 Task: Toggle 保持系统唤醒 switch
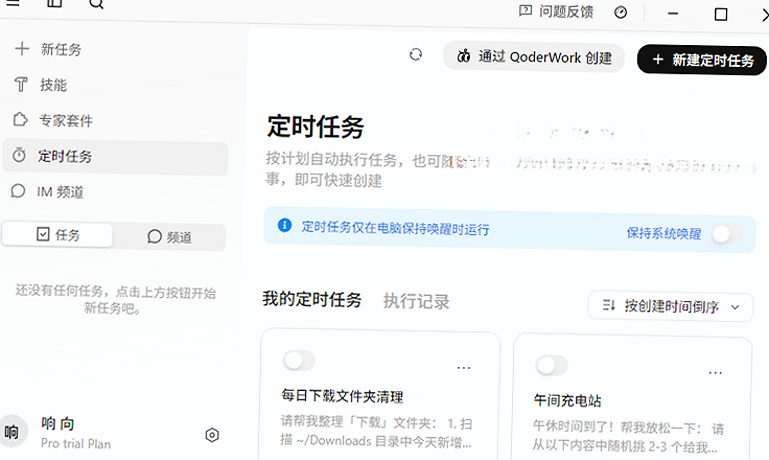coord(726,234)
